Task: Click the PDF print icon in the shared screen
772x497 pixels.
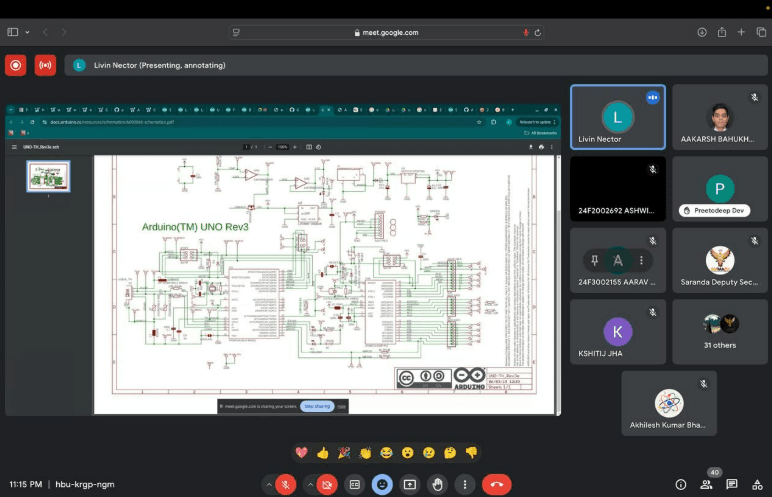Action: [541, 147]
